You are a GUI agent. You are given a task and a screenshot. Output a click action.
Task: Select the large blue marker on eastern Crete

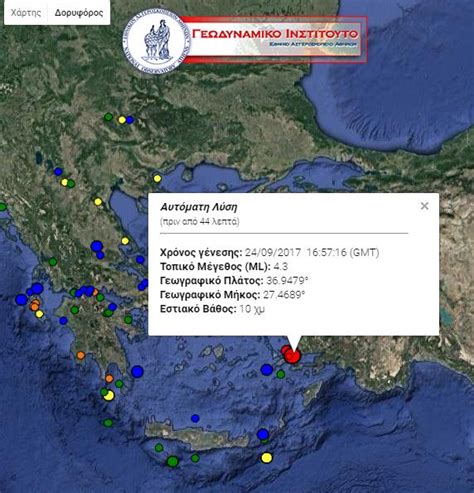tap(263, 434)
